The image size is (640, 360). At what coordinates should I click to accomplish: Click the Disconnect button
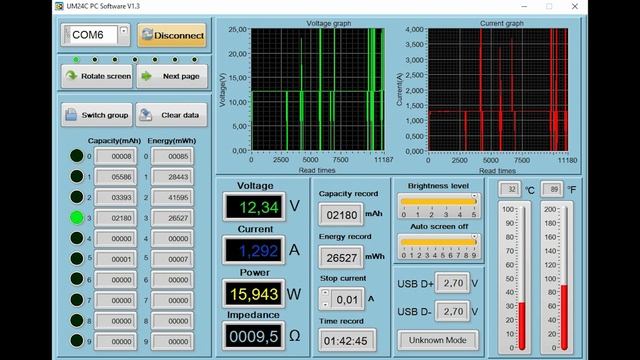[172, 35]
